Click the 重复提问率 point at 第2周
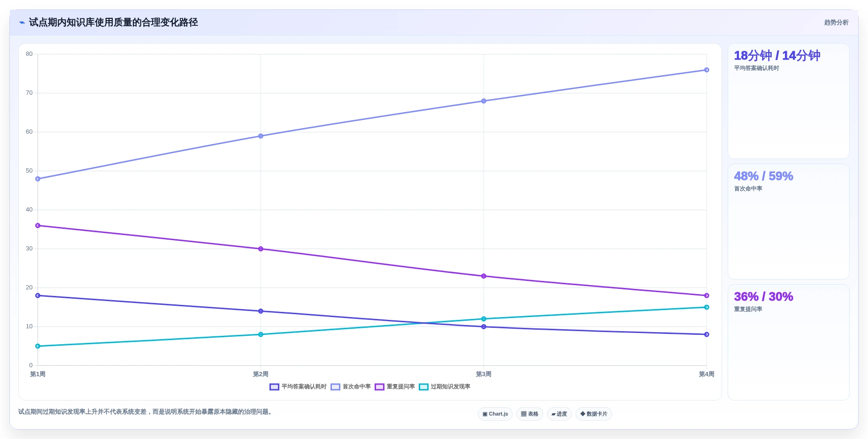Screen dimensions: 868x439 click(261, 249)
